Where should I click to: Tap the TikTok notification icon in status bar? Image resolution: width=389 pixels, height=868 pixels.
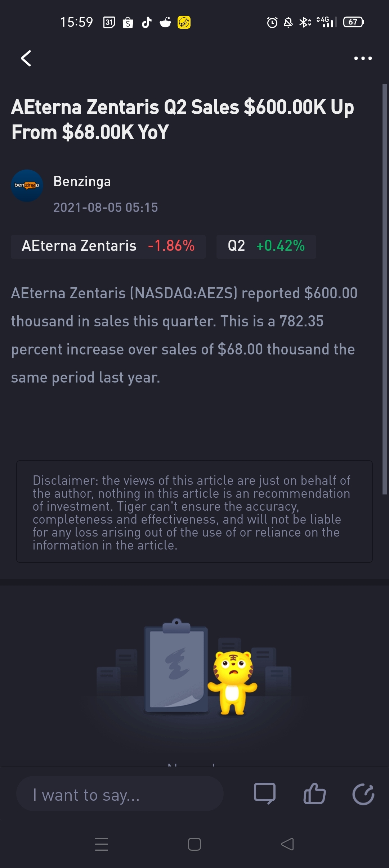pyautogui.click(x=147, y=22)
